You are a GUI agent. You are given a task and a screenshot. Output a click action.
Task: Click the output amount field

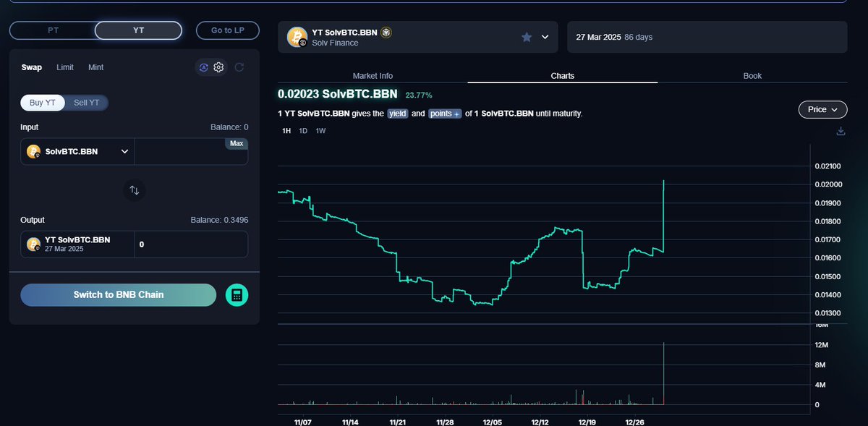click(x=191, y=244)
